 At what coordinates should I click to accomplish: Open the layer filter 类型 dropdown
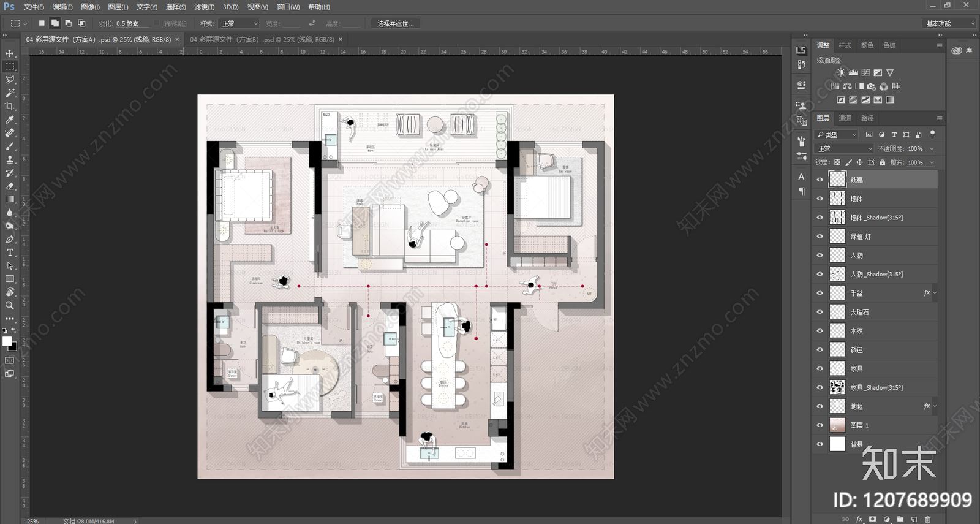point(837,134)
